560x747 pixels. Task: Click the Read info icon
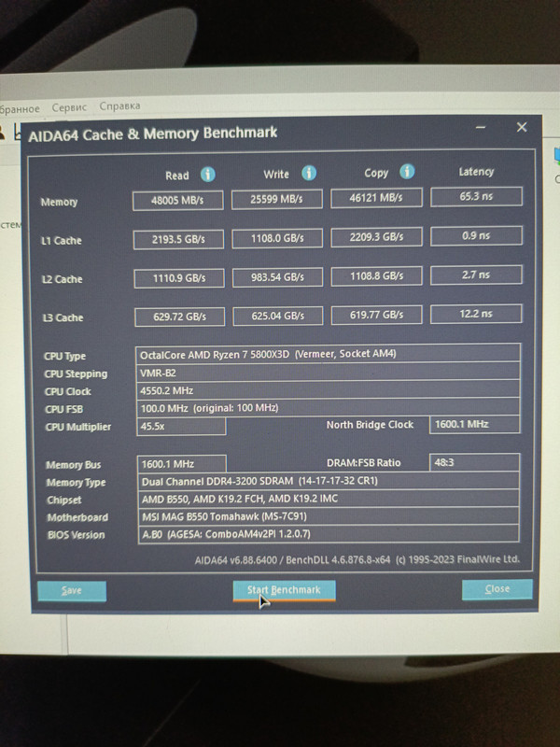click(207, 175)
